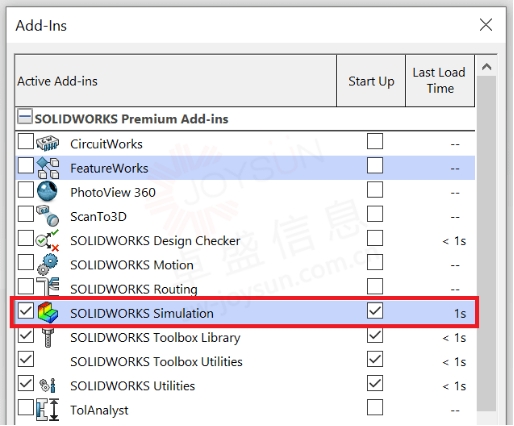Uncheck SOLIDWORKS Utilities Start Up checkbox

point(375,383)
